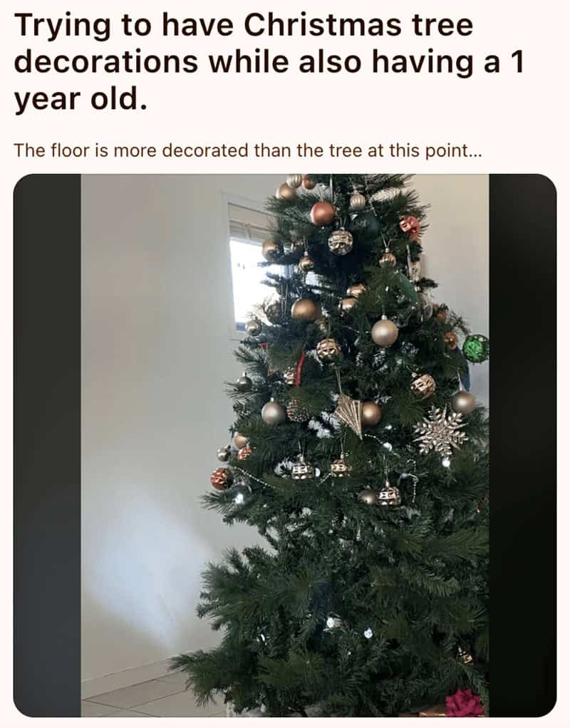
Task: Click the green glitter ornament on the tree
Action: tap(476, 348)
